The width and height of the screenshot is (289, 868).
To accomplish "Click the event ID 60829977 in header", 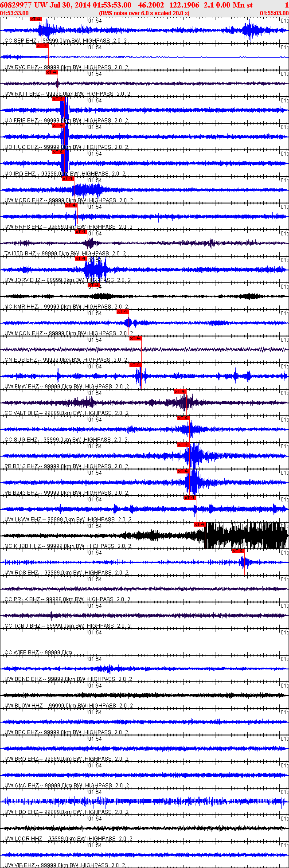I will click(x=16, y=4).
